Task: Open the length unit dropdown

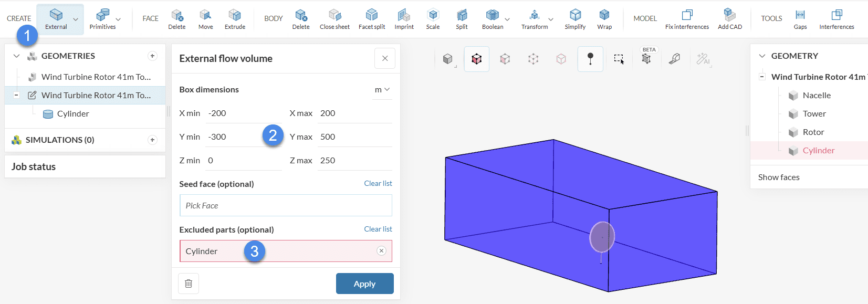Action: [x=382, y=90]
